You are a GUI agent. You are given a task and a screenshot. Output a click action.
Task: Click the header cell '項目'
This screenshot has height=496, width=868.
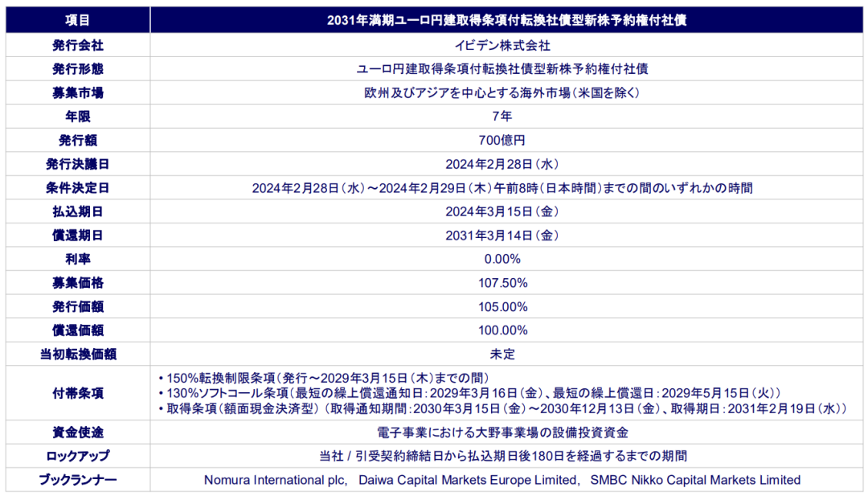(x=77, y=20)
